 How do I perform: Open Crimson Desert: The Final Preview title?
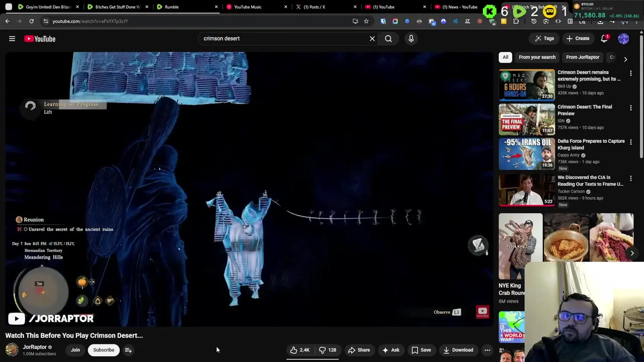point(585,110)
